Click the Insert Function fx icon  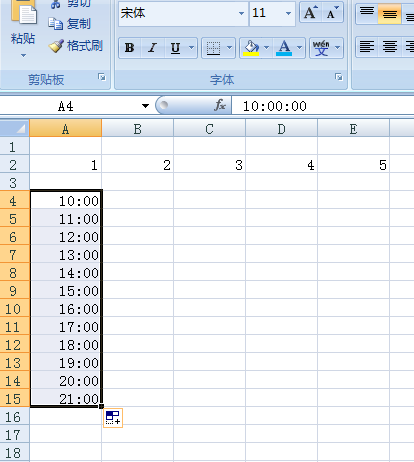click(220, 106)
